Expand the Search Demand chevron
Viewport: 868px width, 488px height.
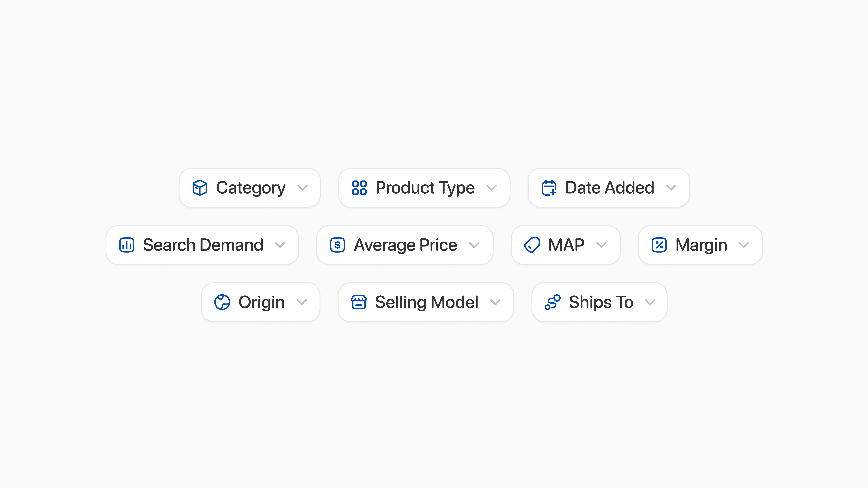pos(280,245)
